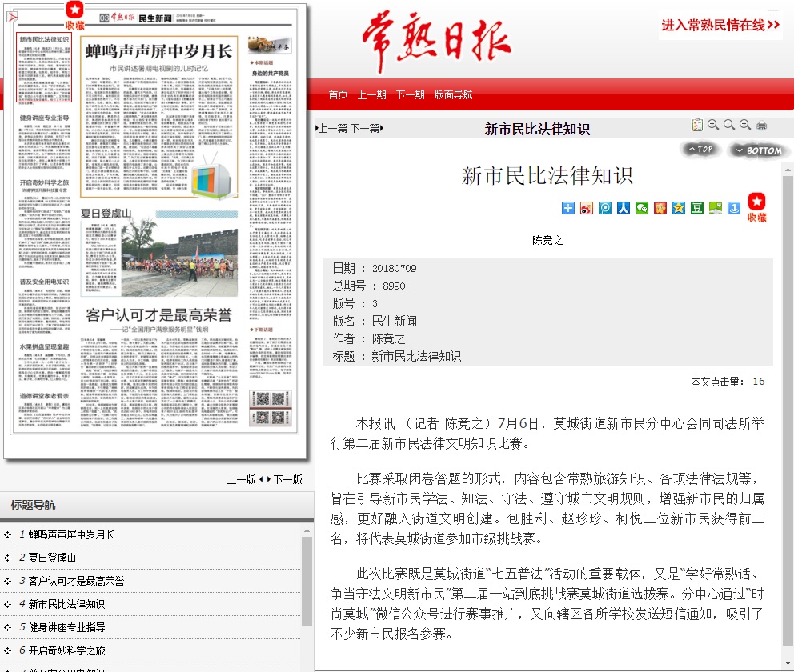794x672 pixels.
Task: Share article to Renren
Action: coord(624,208)
